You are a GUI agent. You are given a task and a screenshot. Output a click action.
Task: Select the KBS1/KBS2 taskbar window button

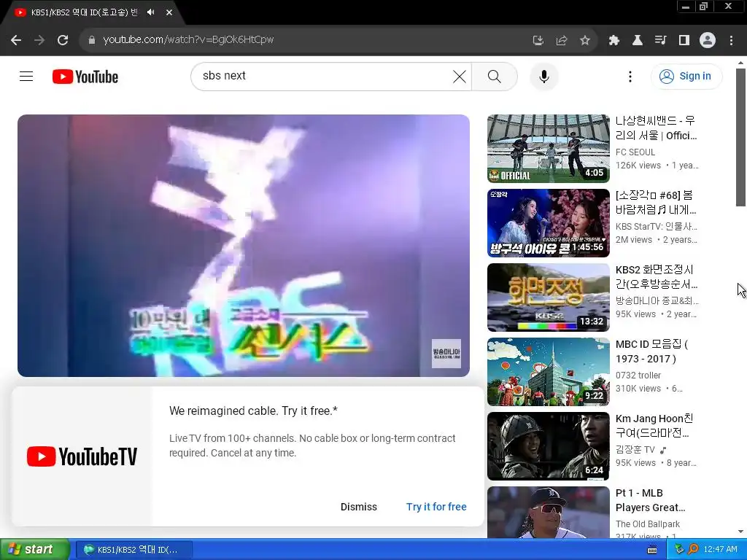tap(134, 550)
